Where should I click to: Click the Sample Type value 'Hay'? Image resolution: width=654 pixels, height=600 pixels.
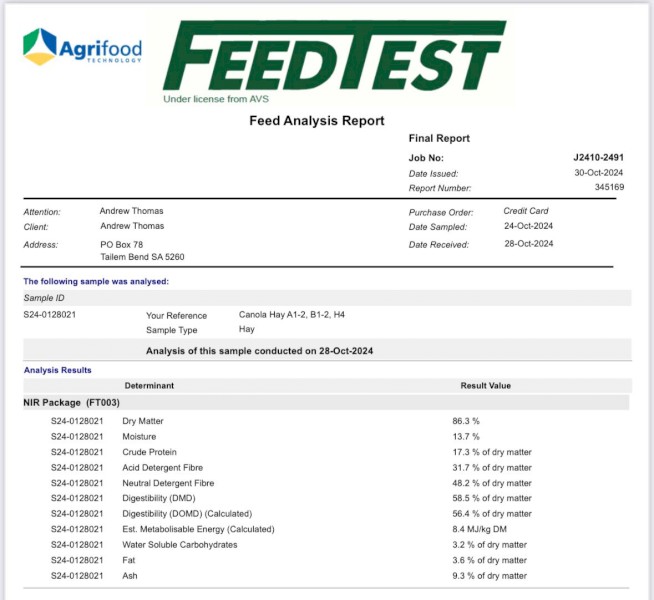tap(247, 329)
